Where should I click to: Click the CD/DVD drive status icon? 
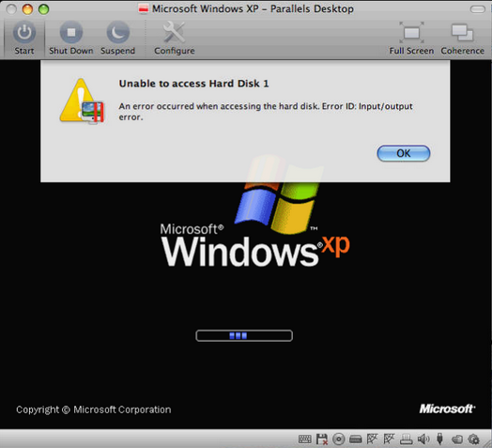click(x=339, y=439)
